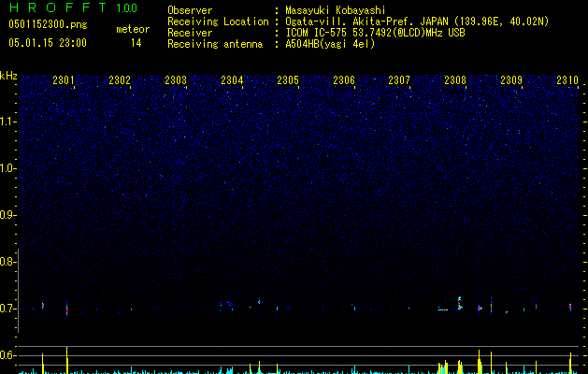Image resolution: width=588 pixels, height=374 pixels.
Task: Click the 1.0 kHz axis label
Action: tap(8, 168)
